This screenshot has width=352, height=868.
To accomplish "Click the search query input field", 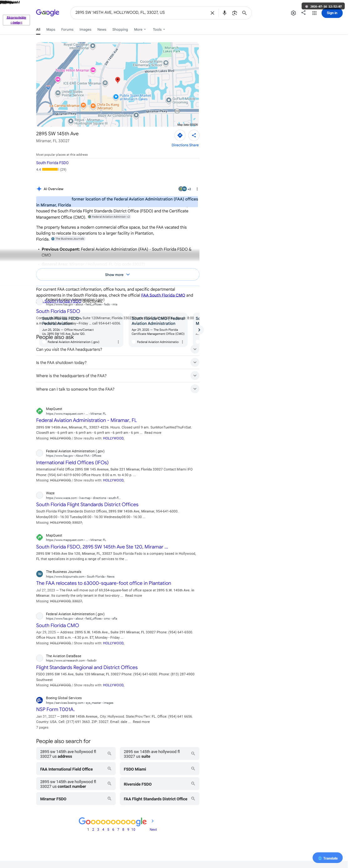I will [140, 13].
